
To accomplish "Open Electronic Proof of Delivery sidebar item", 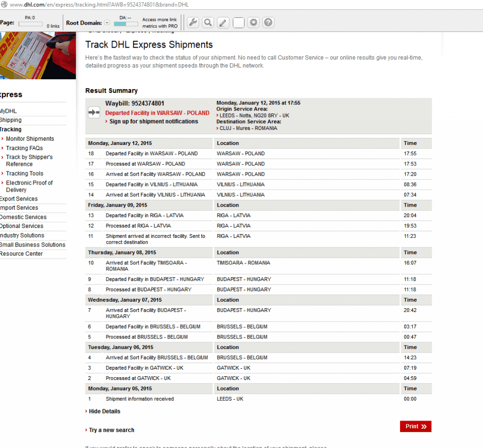I will [29, 186].
